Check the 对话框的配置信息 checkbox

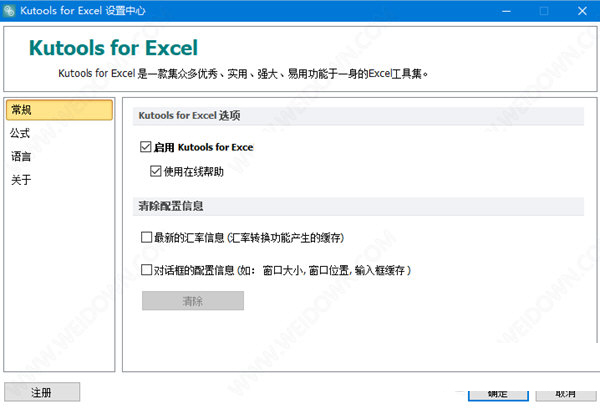coord(146,270)
